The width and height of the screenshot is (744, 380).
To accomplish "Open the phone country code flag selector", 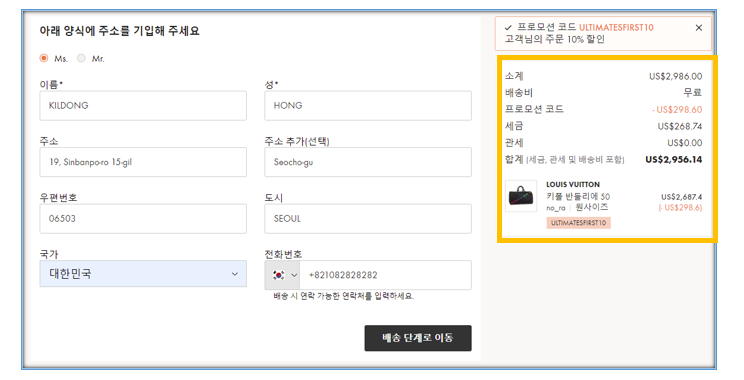I will 282,275.
